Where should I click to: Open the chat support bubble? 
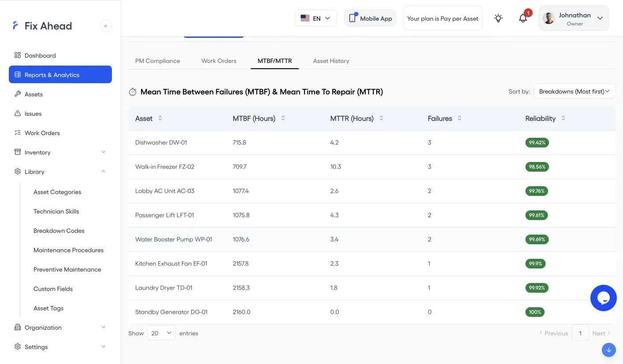pos(604,298)
